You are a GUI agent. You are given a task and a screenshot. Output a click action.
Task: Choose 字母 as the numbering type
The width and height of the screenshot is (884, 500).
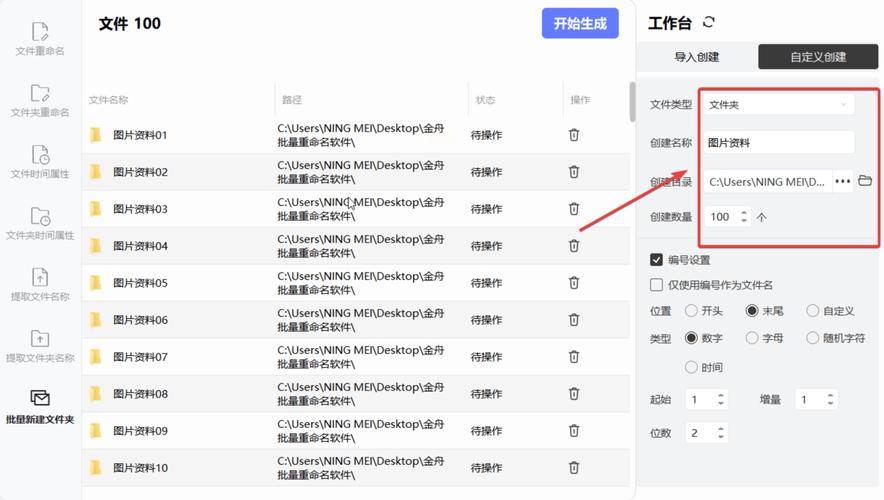point(752,338)
